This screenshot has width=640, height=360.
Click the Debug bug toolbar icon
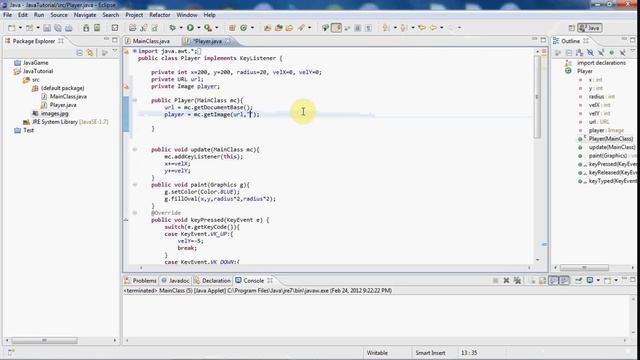pyautogui.click(x=173, y=28)
